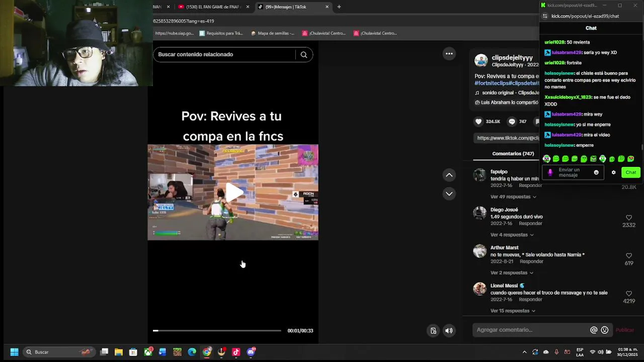Show hidden system tray icons chevron

(x=524, y=352)
